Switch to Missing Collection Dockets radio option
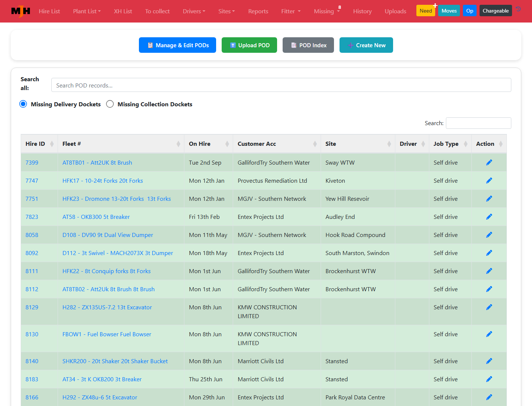This screenshot has width=532, height=406. click(x=110, y=104)
